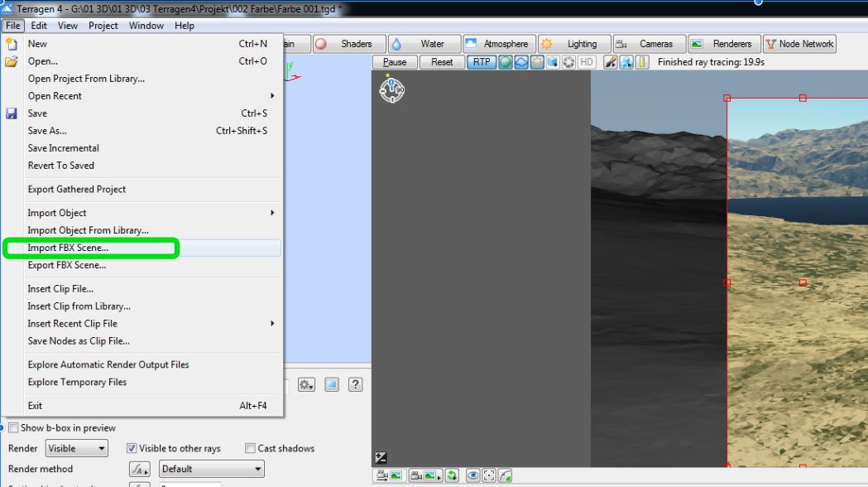Uncheck Visible to other rays

(132, 448)
